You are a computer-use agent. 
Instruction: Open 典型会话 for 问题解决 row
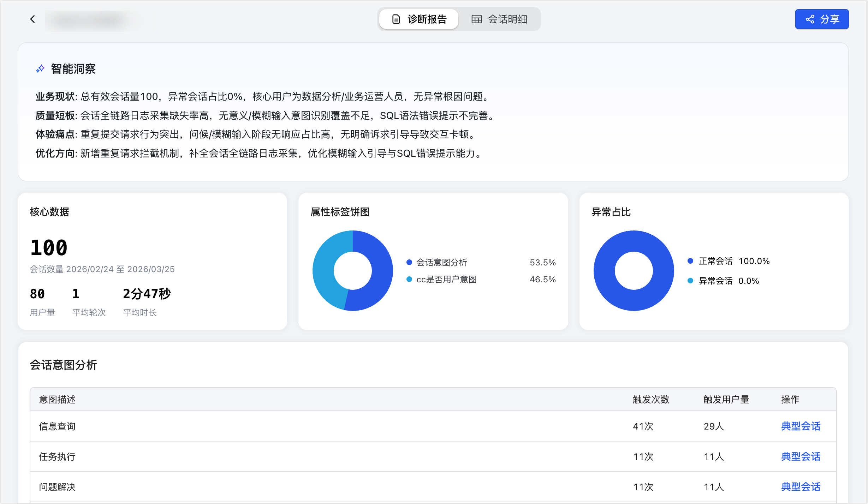point(801,487)
